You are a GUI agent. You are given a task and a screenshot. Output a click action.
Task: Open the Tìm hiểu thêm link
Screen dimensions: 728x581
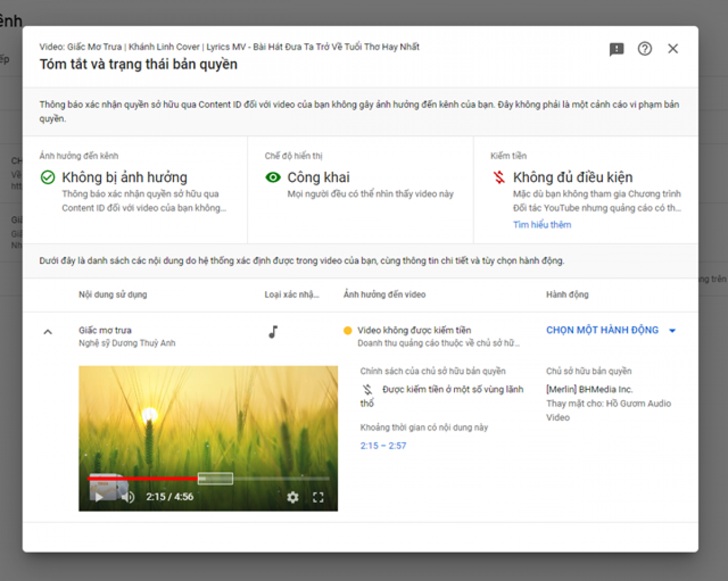[542, 224]
